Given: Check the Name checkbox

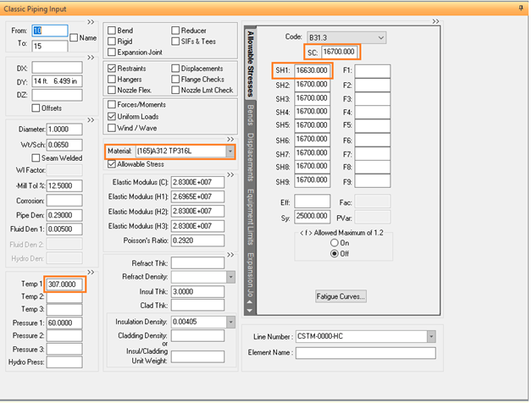Looking at the screenshot, I should pyautogui.click(x=74, y=37).
